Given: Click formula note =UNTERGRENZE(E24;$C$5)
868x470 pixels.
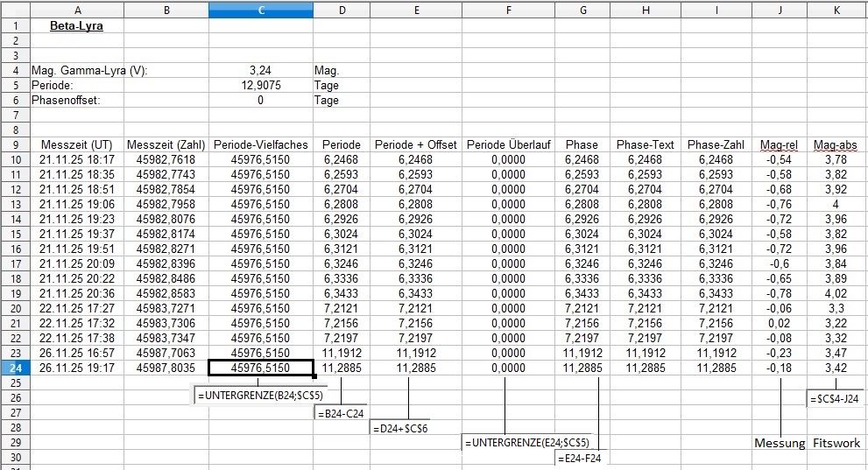Looking at the screenshot, I should pos(527,442).
